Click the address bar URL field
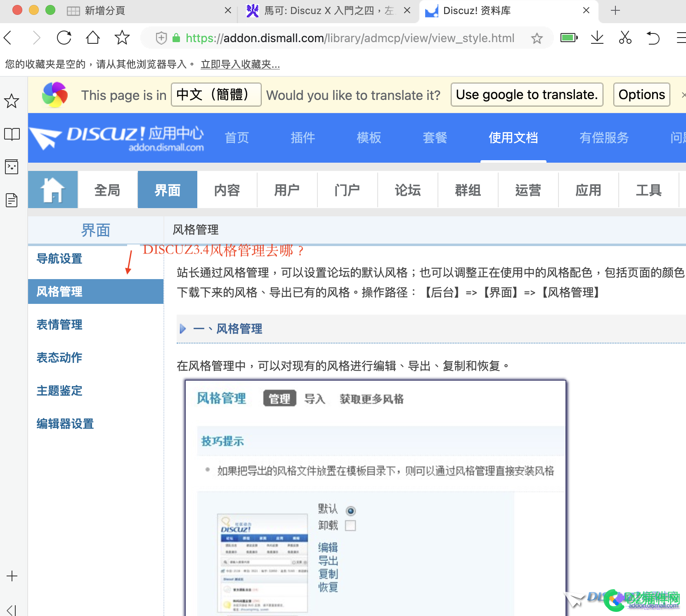686x616 pixels. pos(350,38)
